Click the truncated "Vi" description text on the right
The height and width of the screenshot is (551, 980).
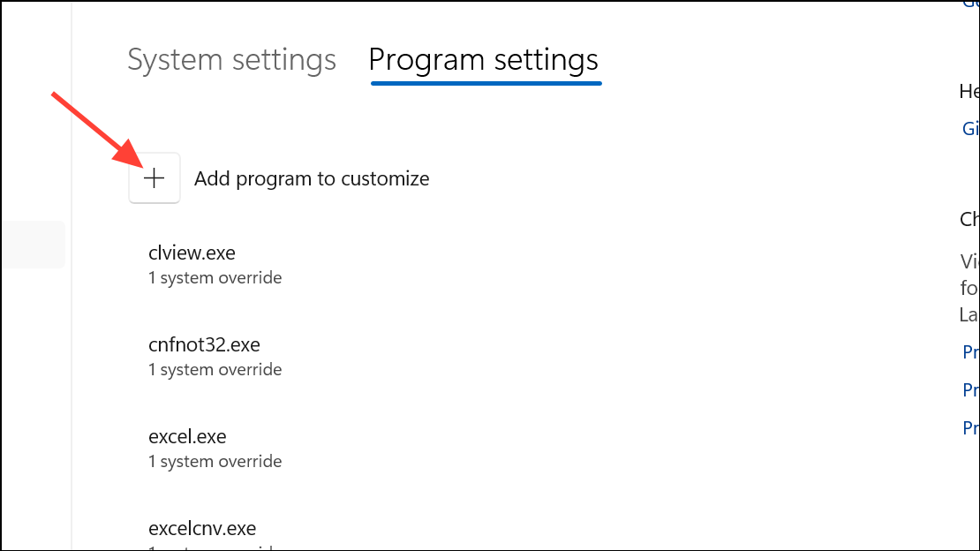[969, 261]
